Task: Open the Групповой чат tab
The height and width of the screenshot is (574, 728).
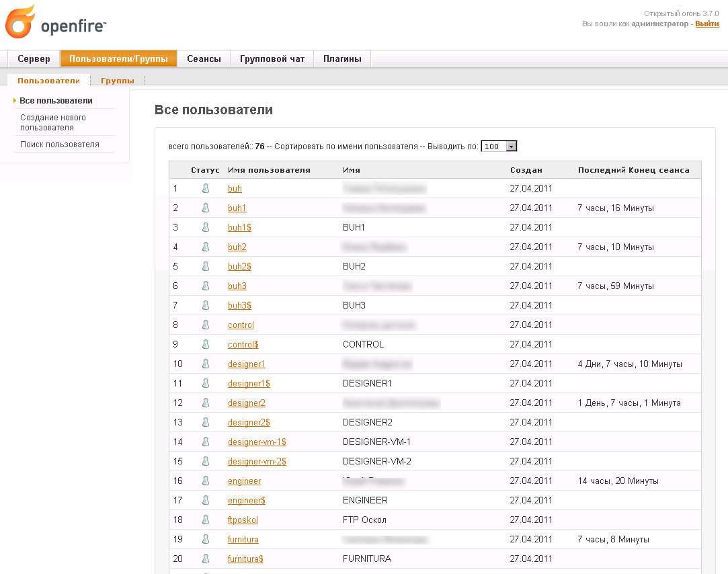Action: click(272, 59)
